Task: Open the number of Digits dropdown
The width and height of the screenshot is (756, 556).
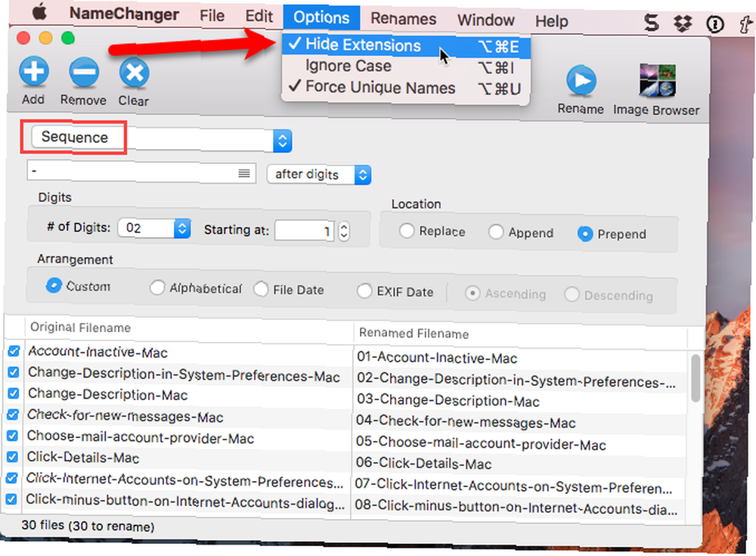Action: [x=154, y=228]
